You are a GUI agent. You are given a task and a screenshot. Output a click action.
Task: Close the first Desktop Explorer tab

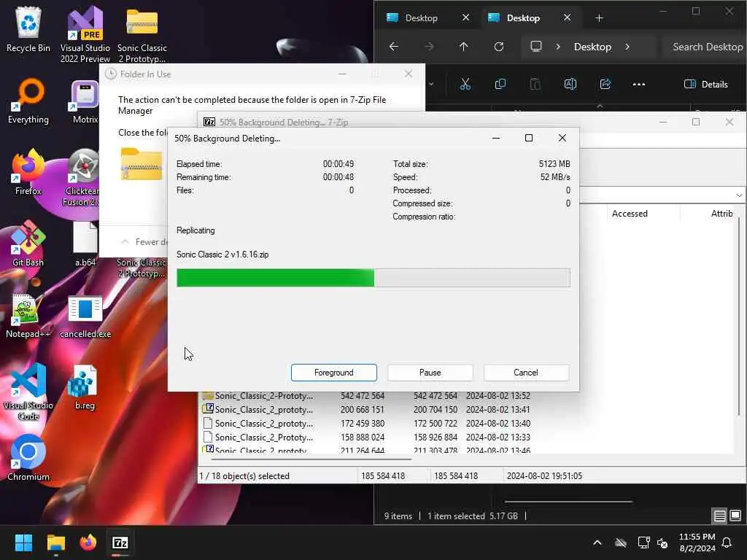[x=466, y=17]
